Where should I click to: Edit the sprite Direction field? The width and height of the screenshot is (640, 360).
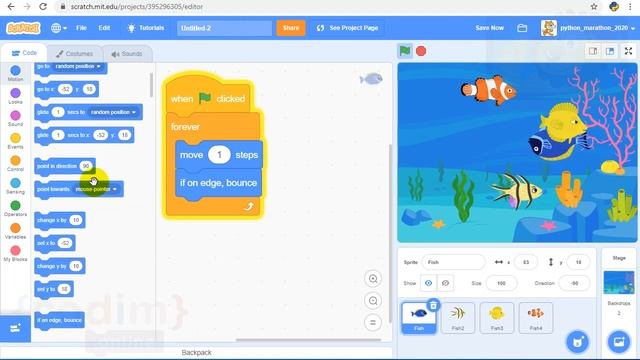574,283
